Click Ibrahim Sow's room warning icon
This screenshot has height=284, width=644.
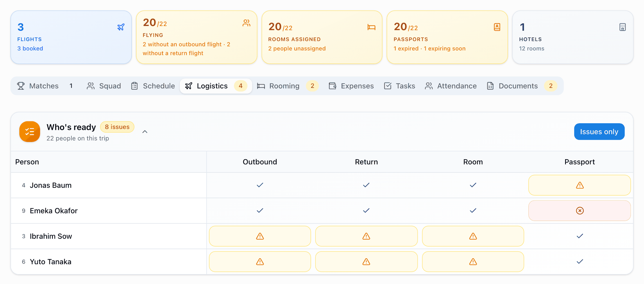coord(473,236)
